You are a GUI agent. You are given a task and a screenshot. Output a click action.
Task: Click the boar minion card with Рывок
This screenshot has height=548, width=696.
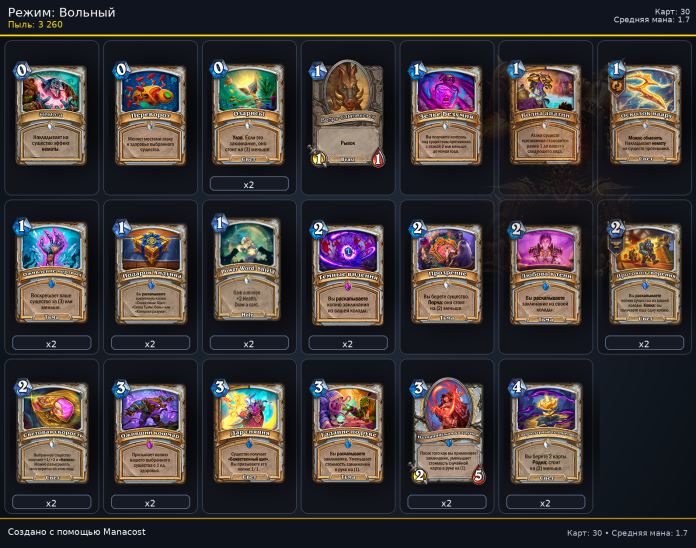coord(348,113)
